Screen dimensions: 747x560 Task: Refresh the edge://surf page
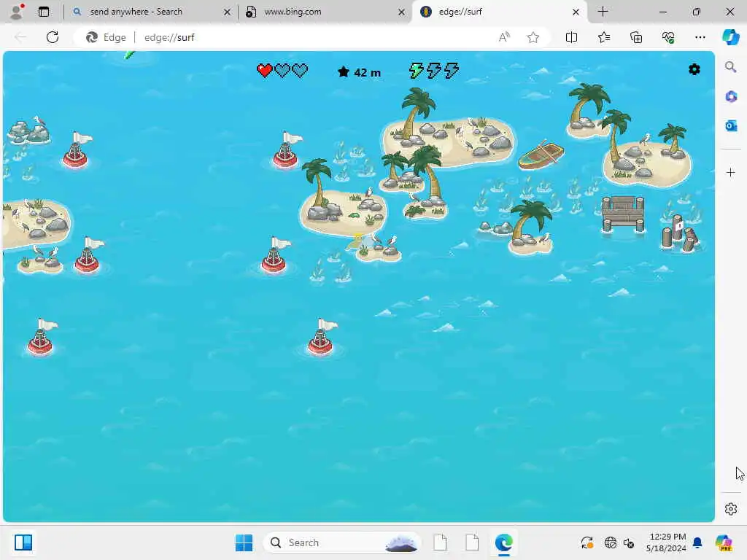click(x=53, y=37)
